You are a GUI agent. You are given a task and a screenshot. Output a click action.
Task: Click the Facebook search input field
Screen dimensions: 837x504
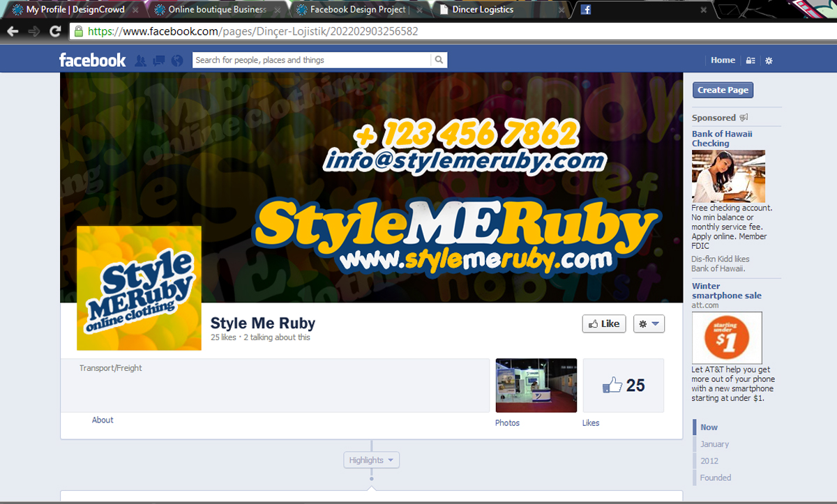pos(311,60)
